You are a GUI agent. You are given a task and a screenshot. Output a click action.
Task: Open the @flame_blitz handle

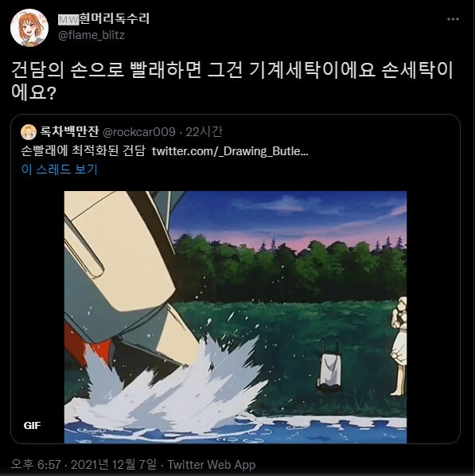[x=91, y=36]
